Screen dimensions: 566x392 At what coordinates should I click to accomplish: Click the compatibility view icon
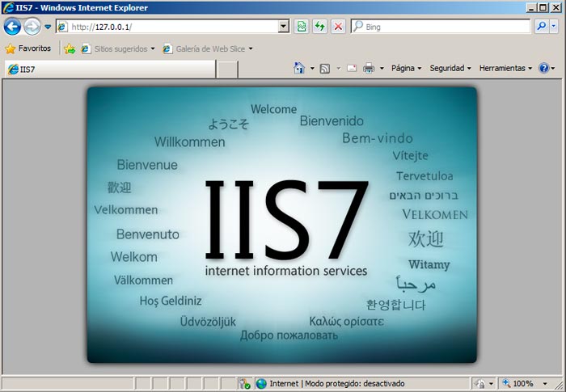point(301,27)
